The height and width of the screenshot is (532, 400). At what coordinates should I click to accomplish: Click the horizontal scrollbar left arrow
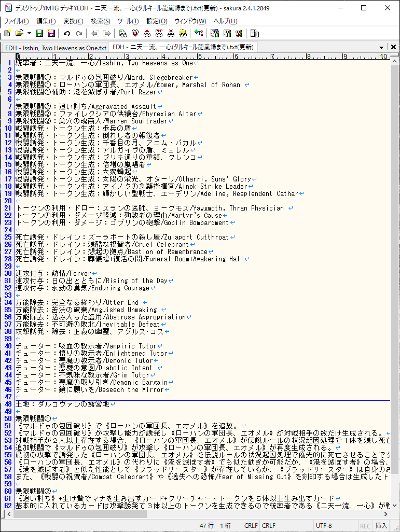click(x=9, y=514)
